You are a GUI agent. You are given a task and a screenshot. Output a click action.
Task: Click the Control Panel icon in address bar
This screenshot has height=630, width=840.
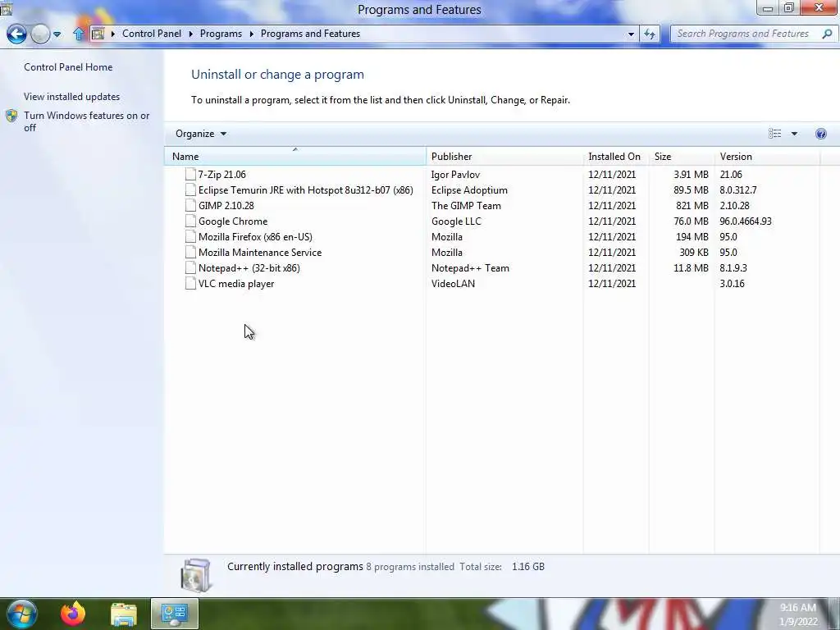[x=98, y=34]
